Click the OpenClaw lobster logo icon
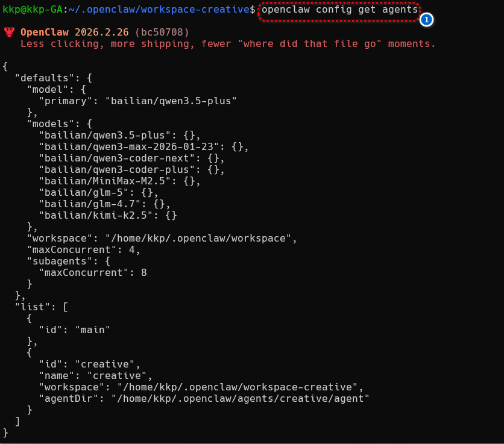The width and height of the screenshot is (504, 444). [9, 32]
